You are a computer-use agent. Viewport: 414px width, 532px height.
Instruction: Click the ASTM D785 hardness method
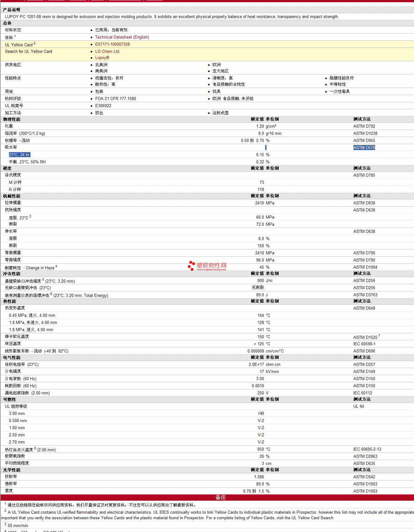(x=364, y=175)
